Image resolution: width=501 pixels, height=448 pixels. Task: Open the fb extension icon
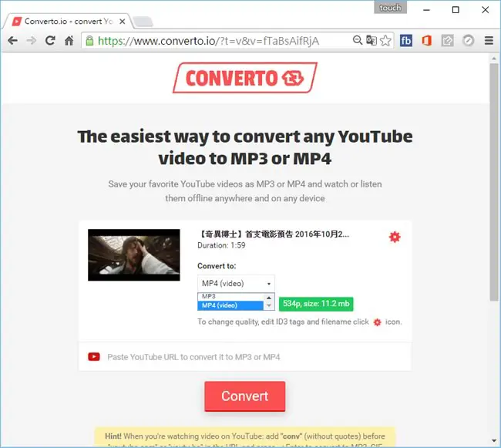405,41
